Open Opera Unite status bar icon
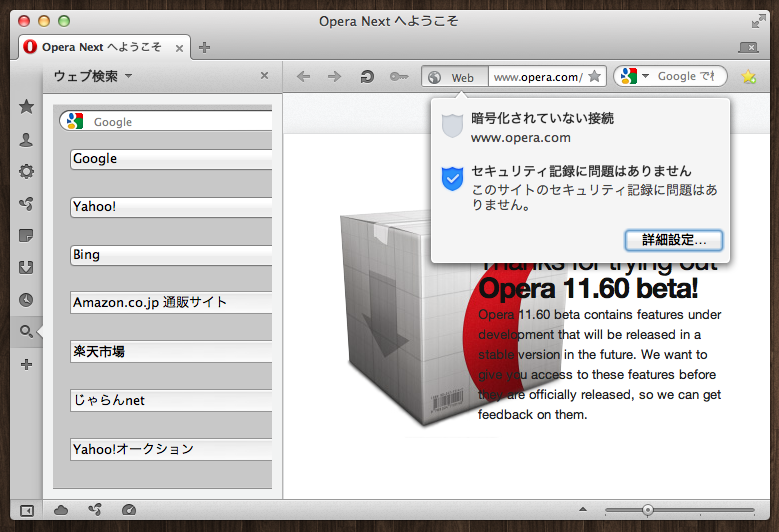 pyautogui.click(x=95, y=510)
